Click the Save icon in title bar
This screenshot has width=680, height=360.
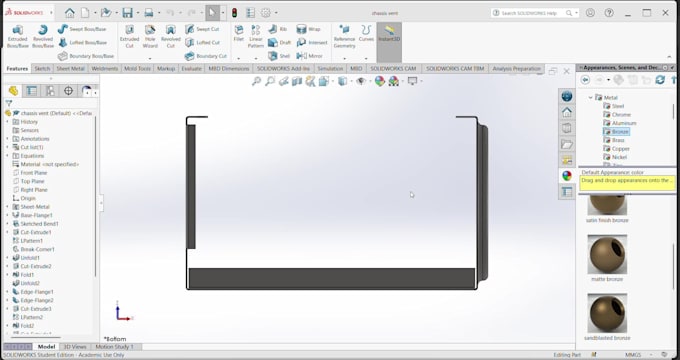click(x=128, y=13)
